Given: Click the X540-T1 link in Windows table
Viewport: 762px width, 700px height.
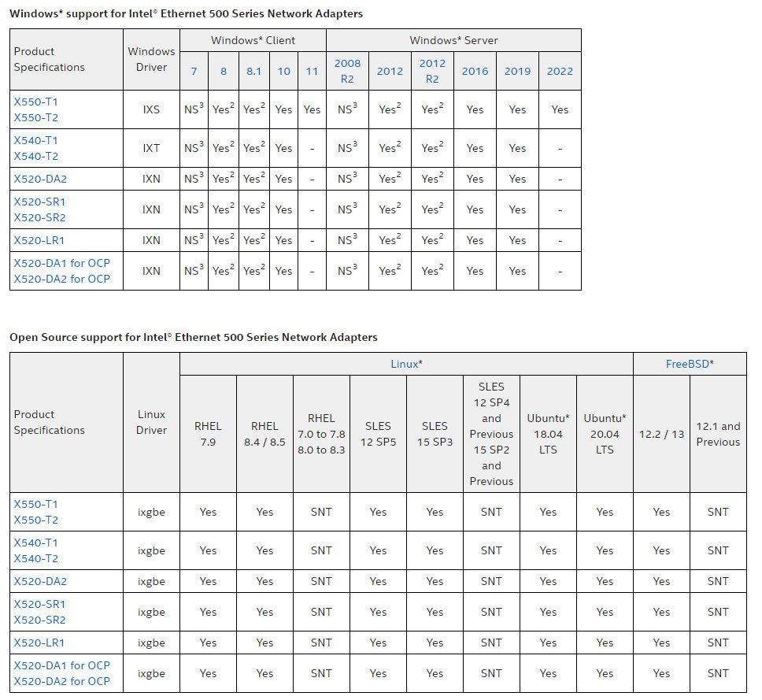Looking at the screenshot, I should click(35, 140).
